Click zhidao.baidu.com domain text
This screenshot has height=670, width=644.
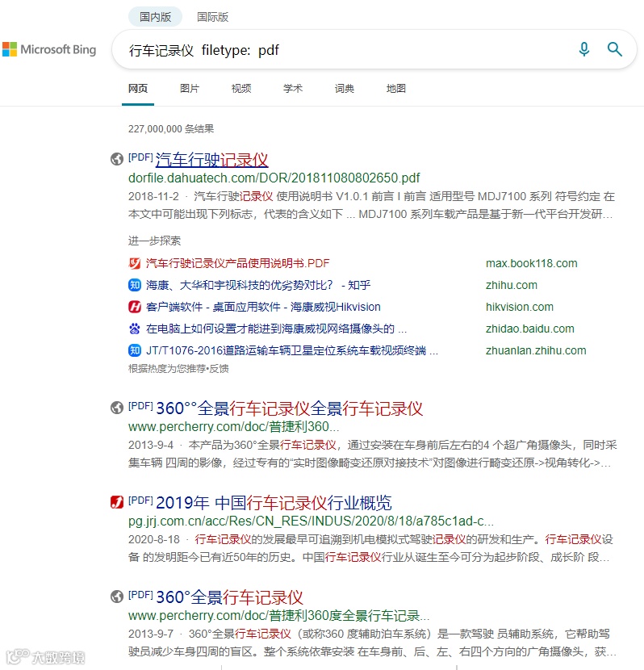pyautogui.click(x=530, y=329)
